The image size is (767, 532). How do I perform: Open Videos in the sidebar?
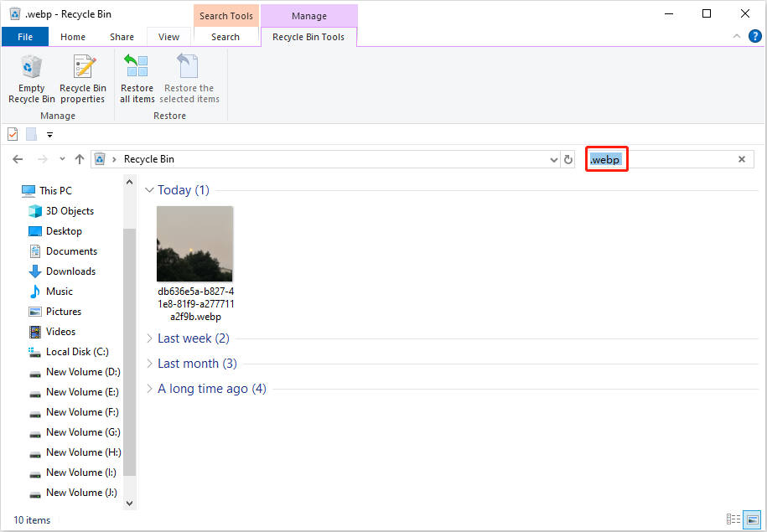pyautogui.click(x=52, y=331)
